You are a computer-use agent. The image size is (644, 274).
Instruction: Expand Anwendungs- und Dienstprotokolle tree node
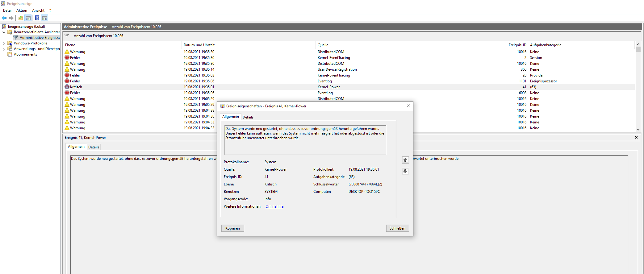point(4,49)
